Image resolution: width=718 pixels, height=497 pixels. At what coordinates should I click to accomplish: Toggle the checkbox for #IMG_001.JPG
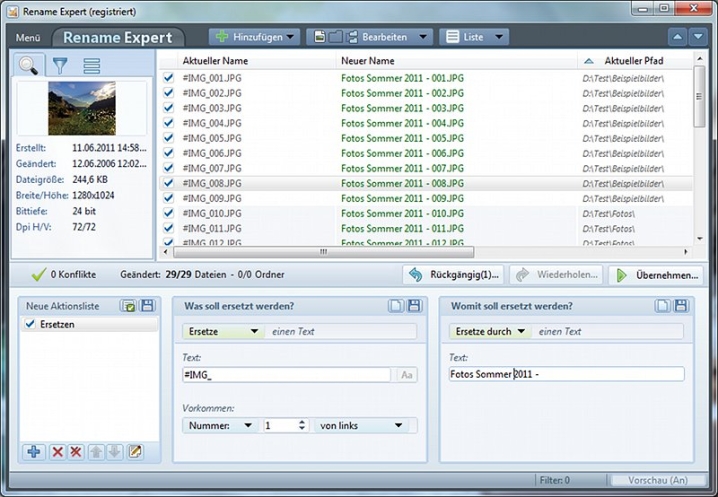tap(168, 77)
